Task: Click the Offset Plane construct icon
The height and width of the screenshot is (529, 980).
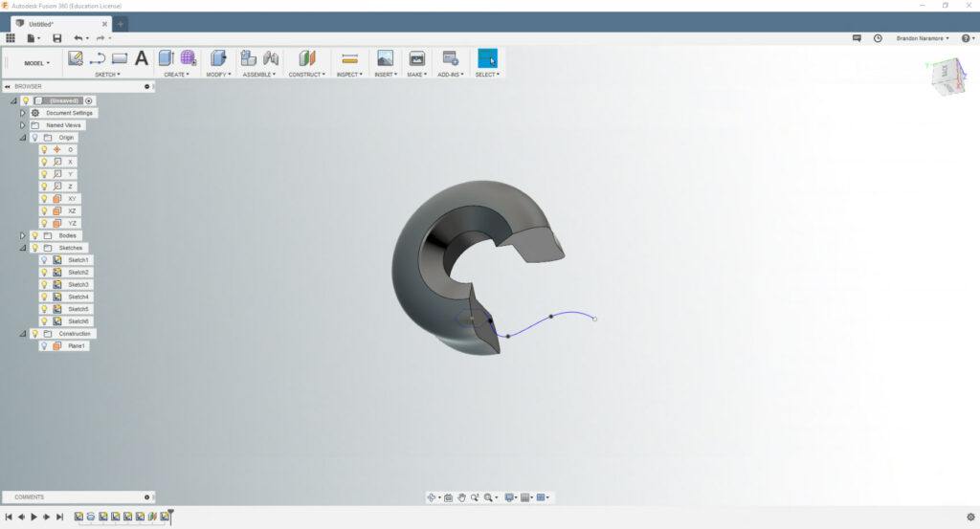Action: tap(307, 58)
